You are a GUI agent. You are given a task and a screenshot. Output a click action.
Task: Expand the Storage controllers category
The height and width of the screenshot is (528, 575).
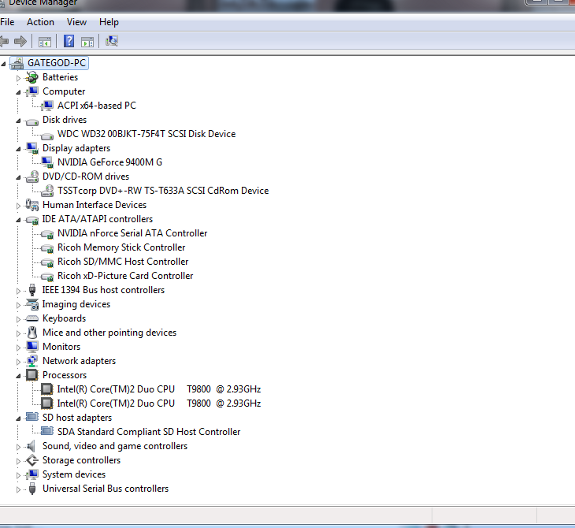coord(18,461)
